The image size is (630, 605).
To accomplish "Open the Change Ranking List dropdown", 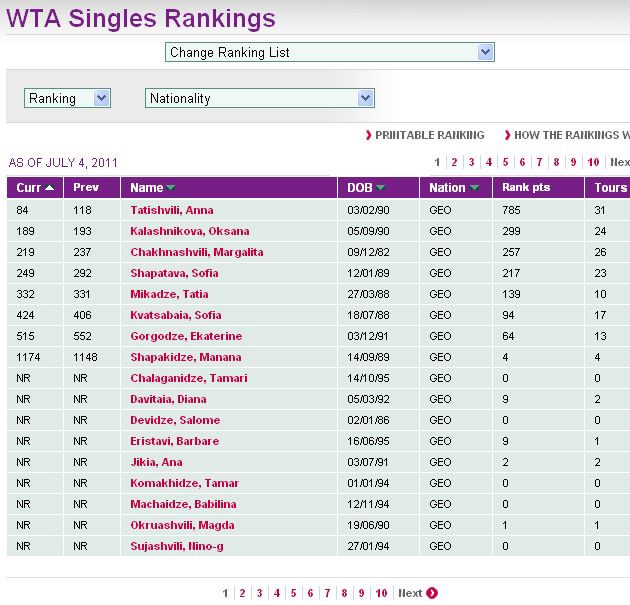I will tap(329, 52).
